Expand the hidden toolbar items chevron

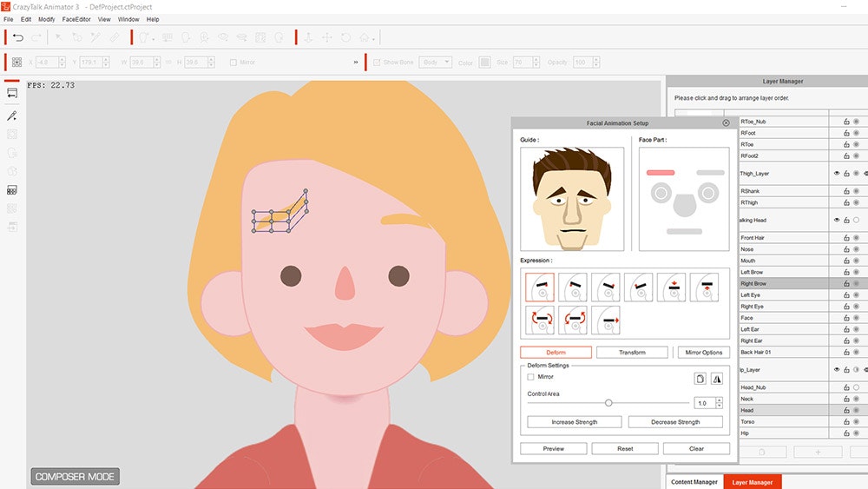point(356,63)
